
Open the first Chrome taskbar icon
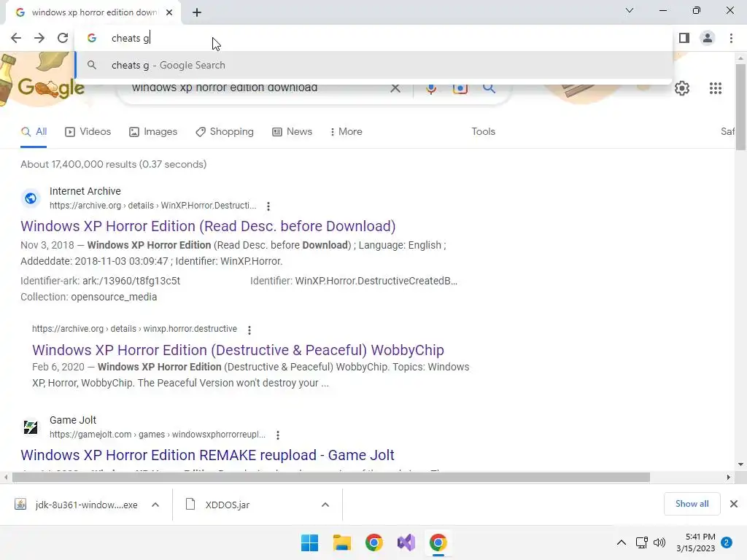(x=374, y=542)
